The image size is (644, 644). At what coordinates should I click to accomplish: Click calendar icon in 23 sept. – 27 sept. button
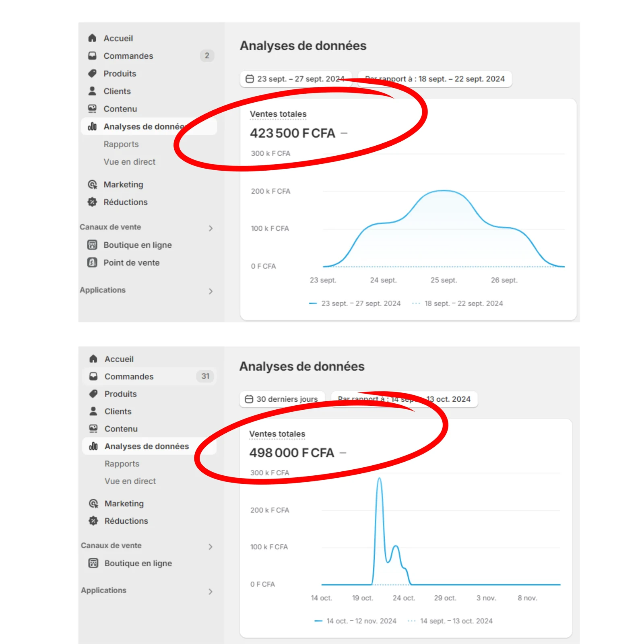click(x=250, y=79)
